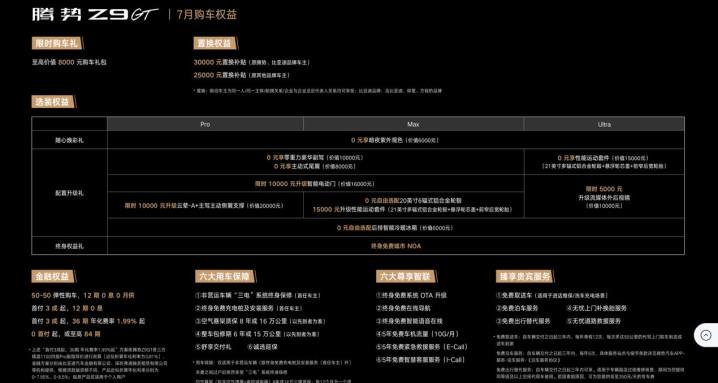Click the scroll-to-top arrow button

pyautogui.click(x=706, y=335)
